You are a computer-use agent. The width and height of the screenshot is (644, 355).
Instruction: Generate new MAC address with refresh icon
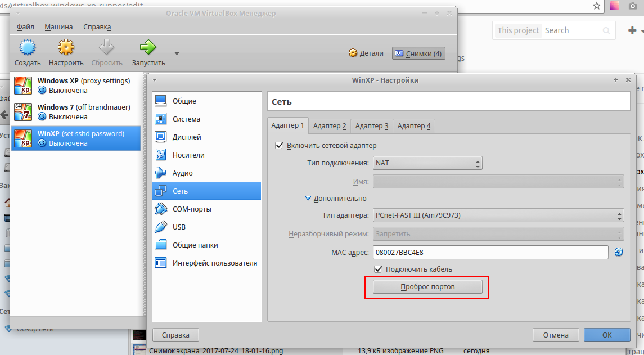point(619,252)
